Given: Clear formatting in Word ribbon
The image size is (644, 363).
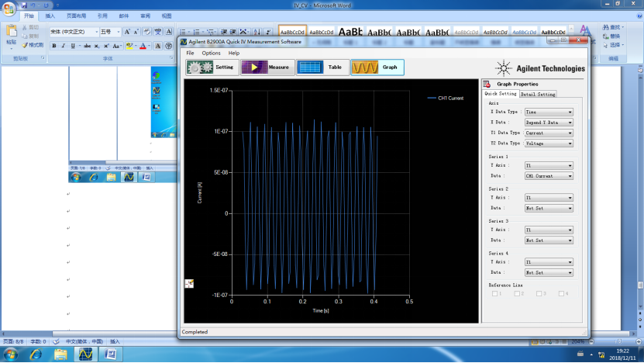Looking at the screenshot, I should pos(146,32).
